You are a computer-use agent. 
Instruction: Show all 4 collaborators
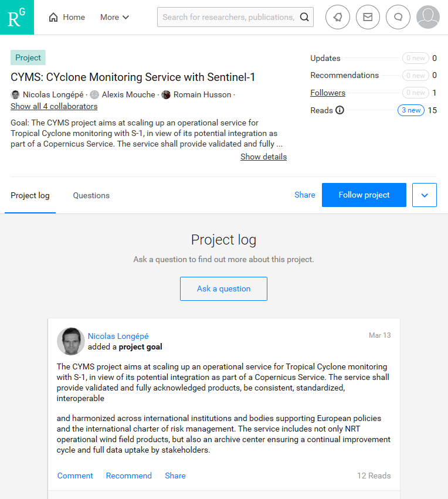point(54,106)
